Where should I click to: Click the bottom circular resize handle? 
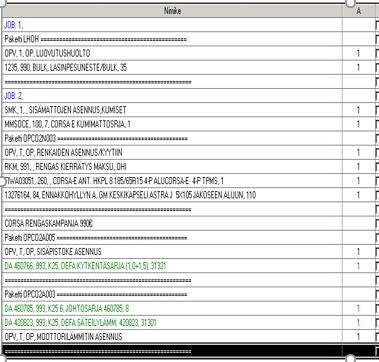pos(350,359)
